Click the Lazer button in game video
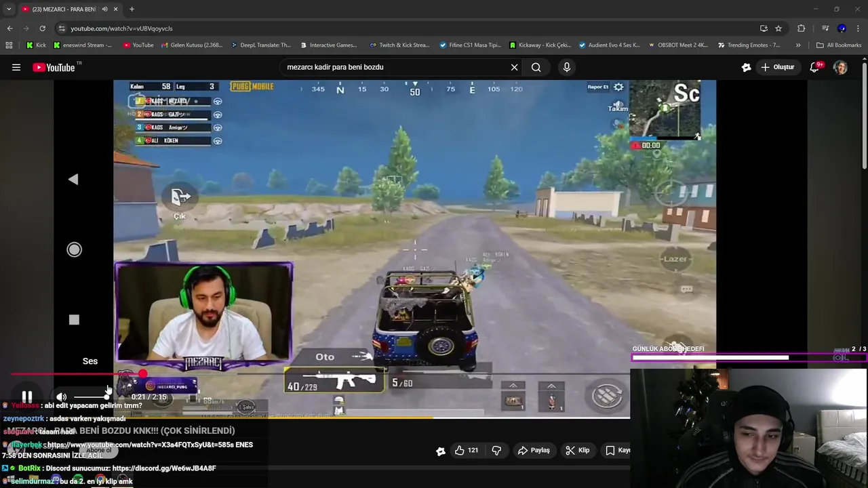868x488 pixels. [675, 259]
